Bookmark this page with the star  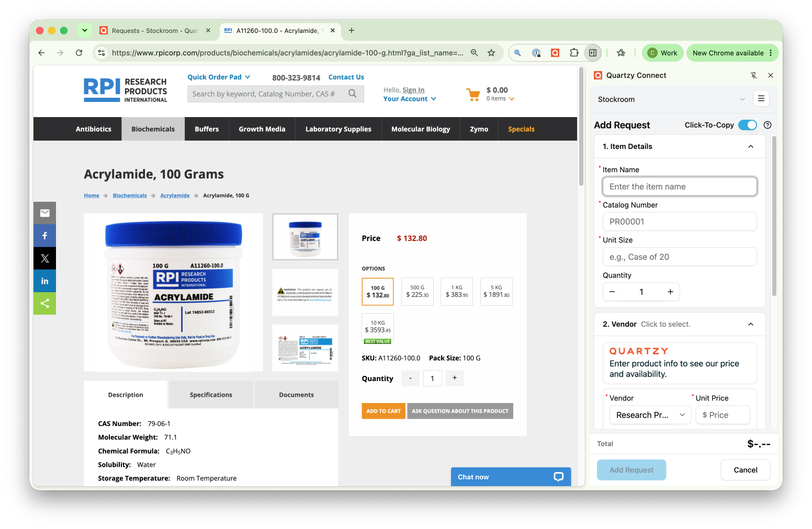click(x=491, y=53)
